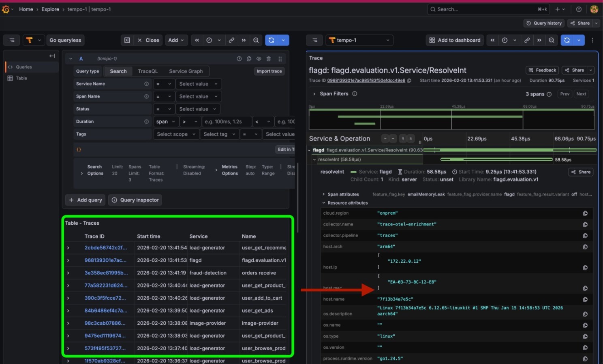Click the Import trace button
The image size is (603, 364).
(269, 71)
